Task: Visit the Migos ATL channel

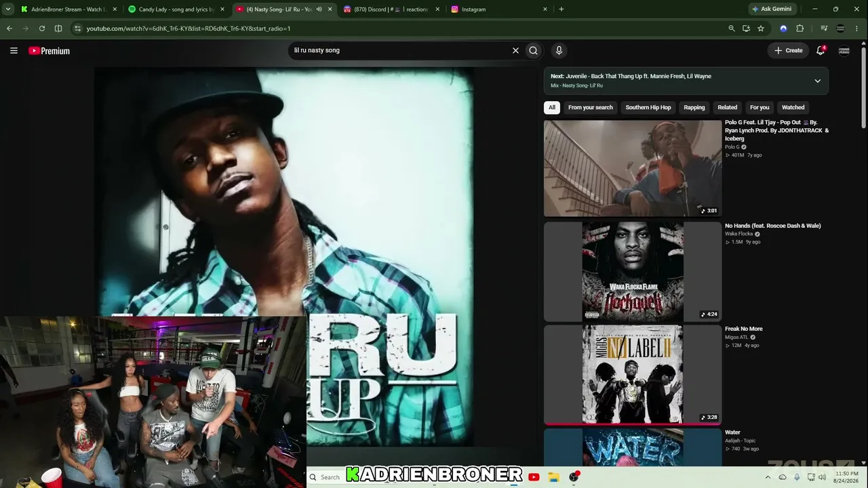Action: click(x=736, y=338)
